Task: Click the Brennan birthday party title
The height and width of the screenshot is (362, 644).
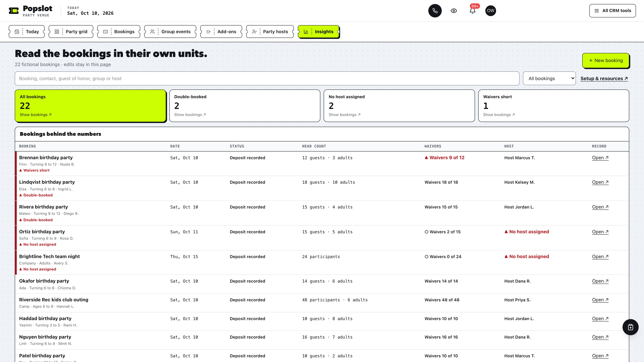Action: point(46,158)
